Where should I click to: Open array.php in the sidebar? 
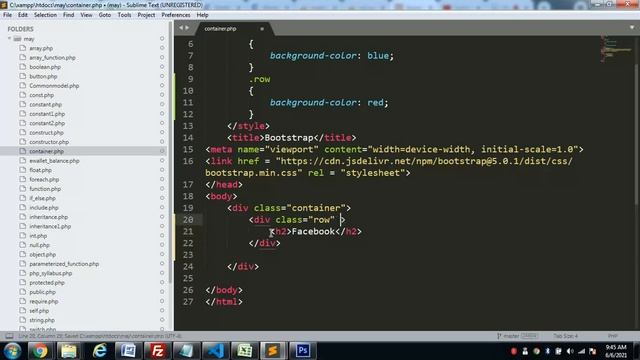(41, 48)
